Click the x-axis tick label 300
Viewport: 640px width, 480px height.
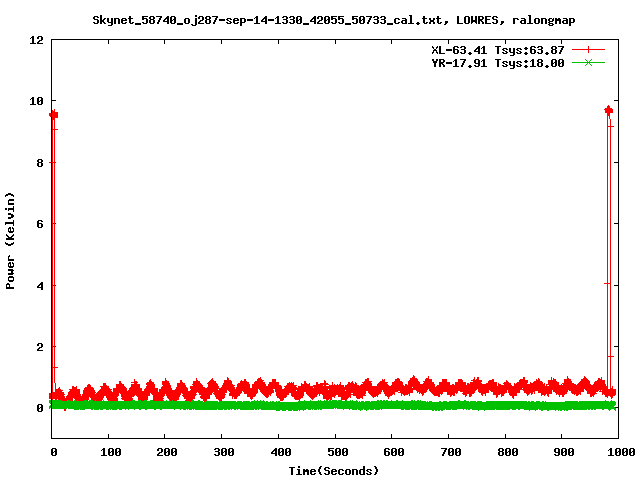click(224, 452)
